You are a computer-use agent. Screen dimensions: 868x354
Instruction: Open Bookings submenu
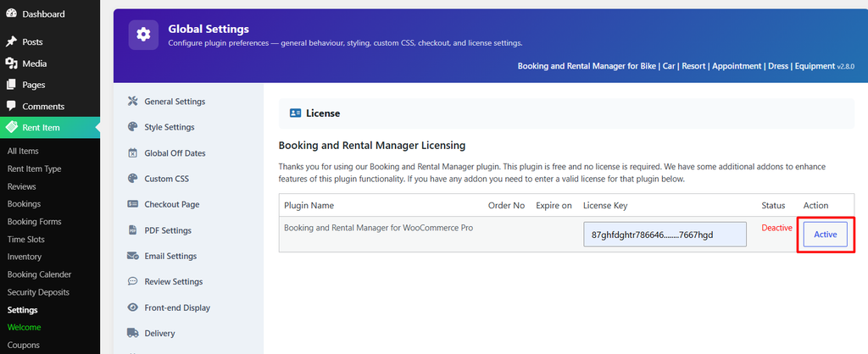pyautogui.click(x=24, y=203)
